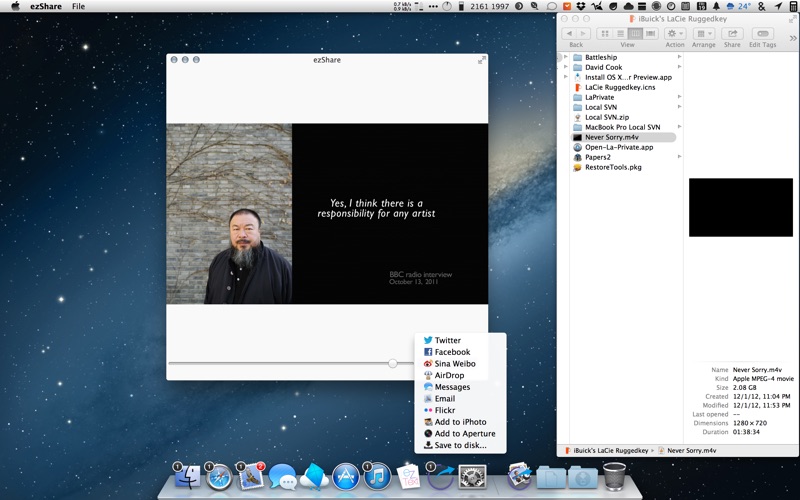Go back in the Finder window
Image resolution: width=800 pixels, height=500 pixels.
click(569, 34)
